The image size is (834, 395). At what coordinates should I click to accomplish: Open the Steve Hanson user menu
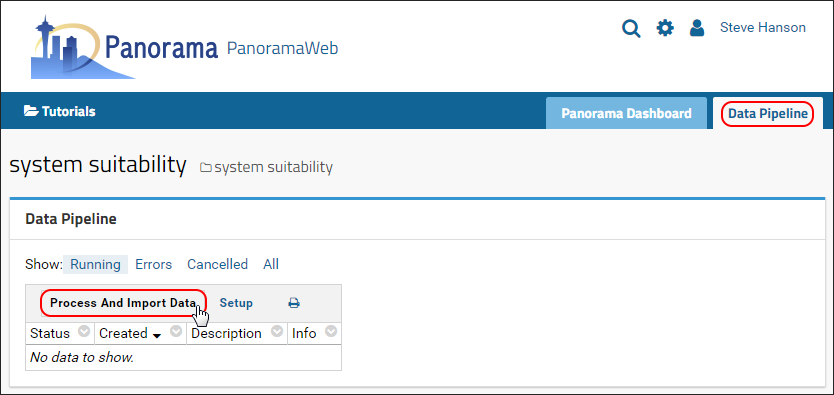[763, 28]
